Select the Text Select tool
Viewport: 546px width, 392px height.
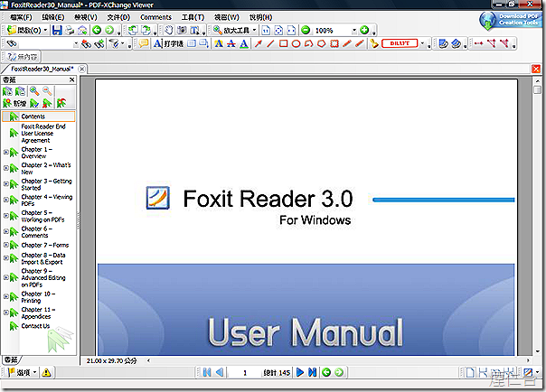194,31
